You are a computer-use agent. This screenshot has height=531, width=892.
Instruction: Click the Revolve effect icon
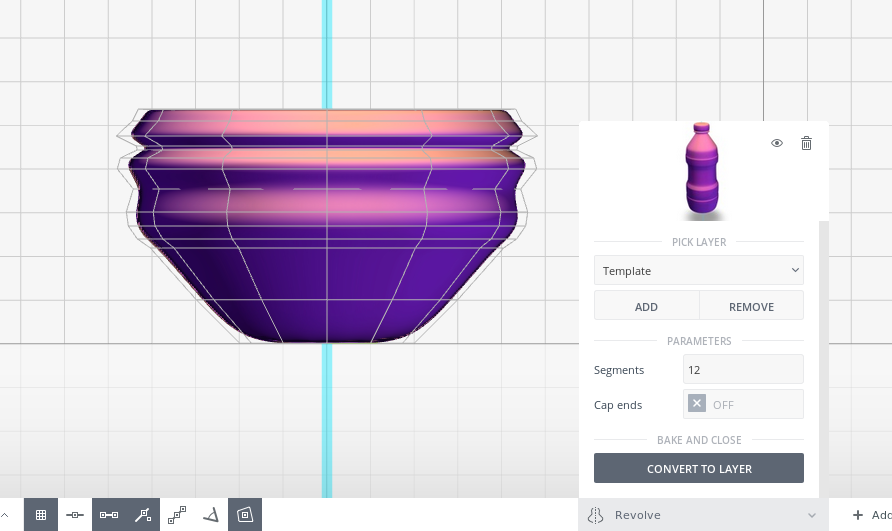[595, 515]
